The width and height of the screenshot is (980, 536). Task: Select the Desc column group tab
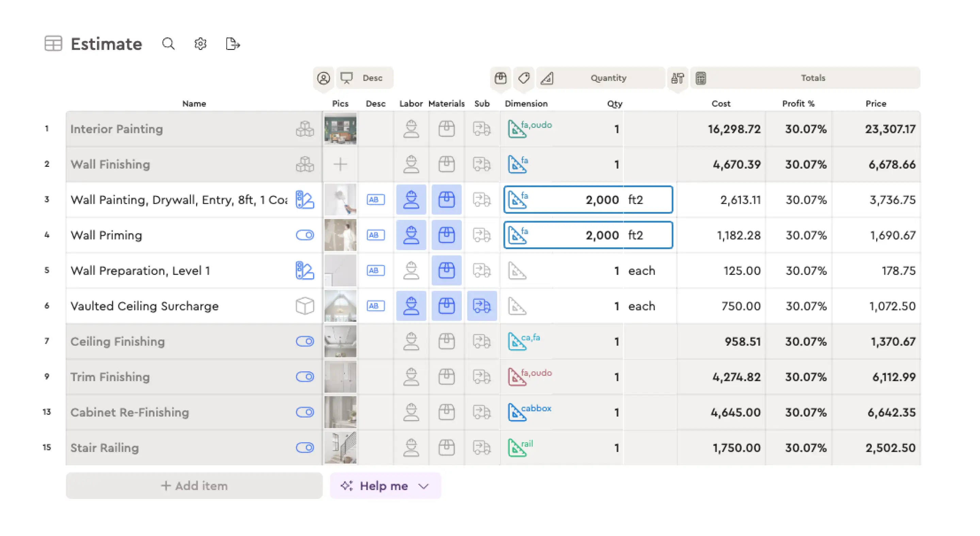(x=364, y=78)
